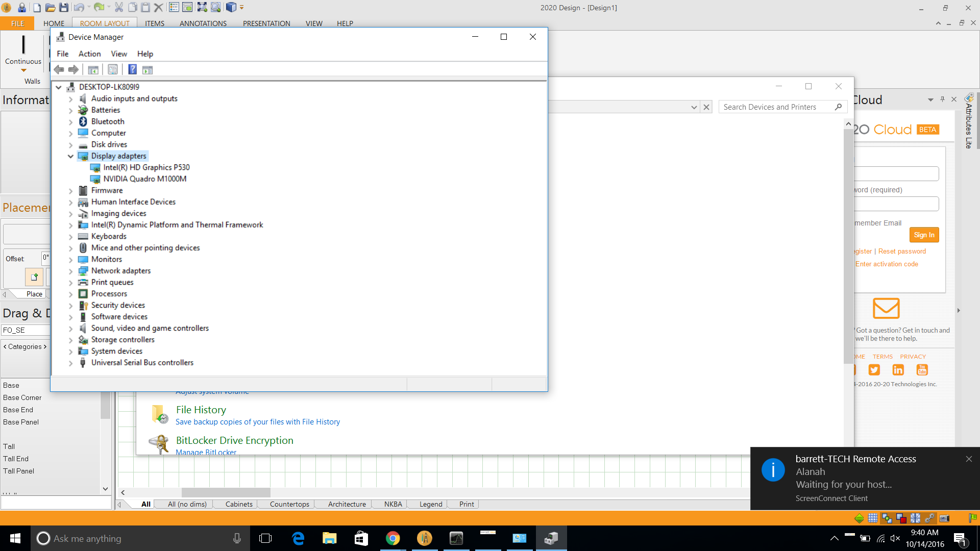Click the Device Manager Help icon
The image size is (980, 551).
pos(132,69)
